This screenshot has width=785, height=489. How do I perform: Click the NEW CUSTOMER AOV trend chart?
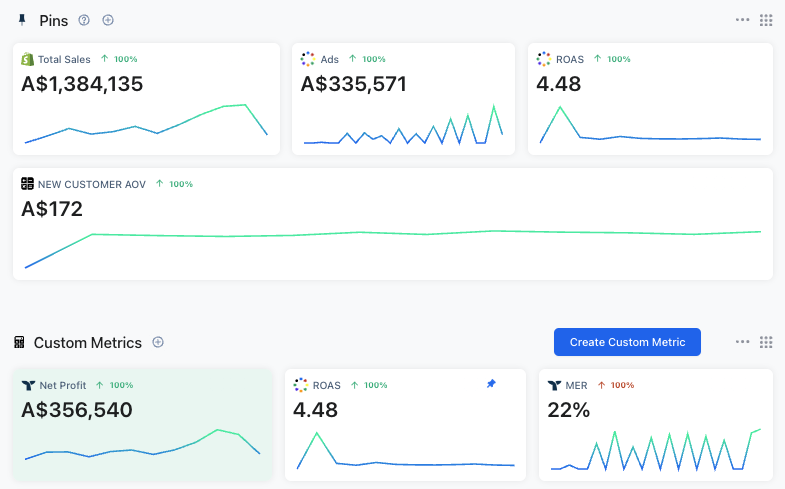pyautogui.click(x=393, y=249)
